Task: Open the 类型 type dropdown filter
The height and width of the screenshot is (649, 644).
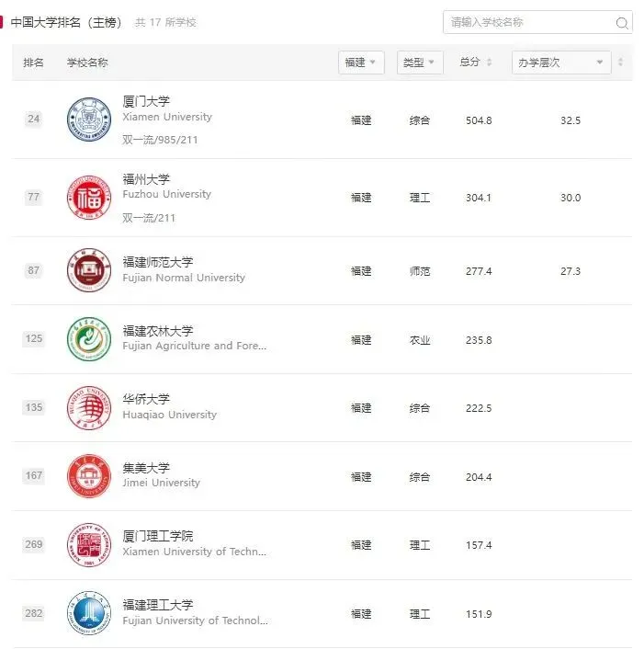Action: tap(420, 63)
